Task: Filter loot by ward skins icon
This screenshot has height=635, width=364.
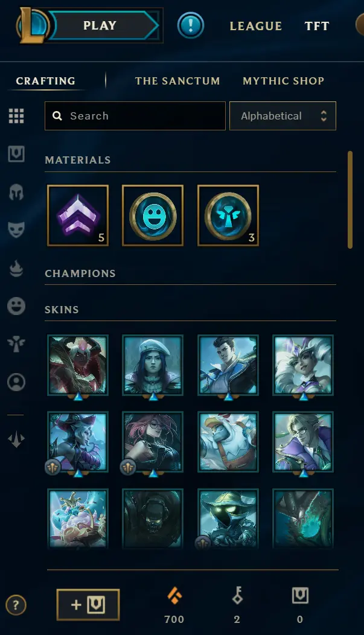Action: [x=16, y=344]
